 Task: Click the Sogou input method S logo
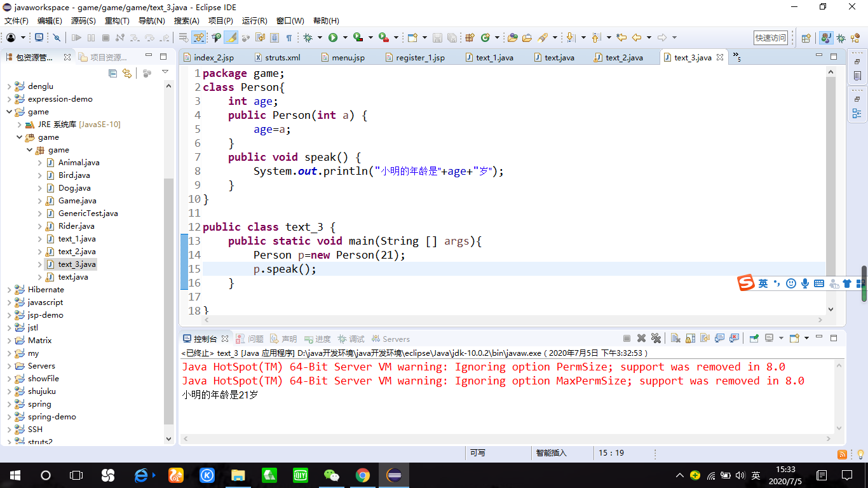pos(746,283)
